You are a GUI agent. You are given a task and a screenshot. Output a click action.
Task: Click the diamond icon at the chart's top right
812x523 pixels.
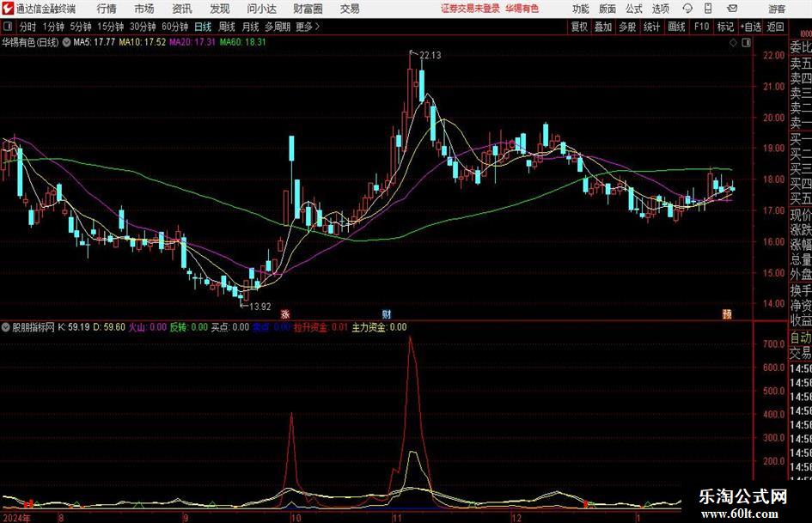point(733,43)
